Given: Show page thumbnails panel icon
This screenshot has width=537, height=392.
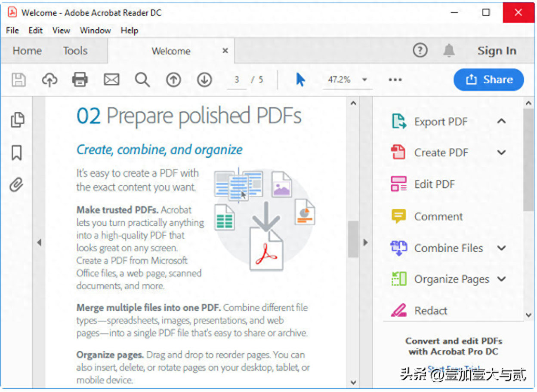Looking at the screenshot, I should pyautogui.click(x=17, y=120).
